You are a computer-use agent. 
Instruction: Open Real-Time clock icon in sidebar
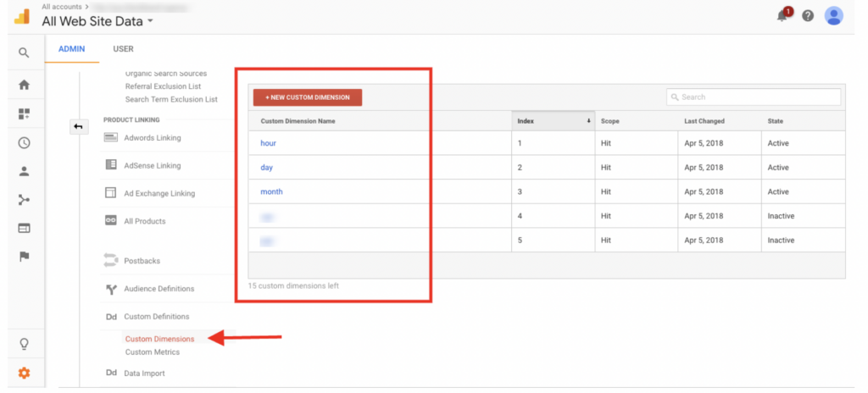(x=24, y=142)
